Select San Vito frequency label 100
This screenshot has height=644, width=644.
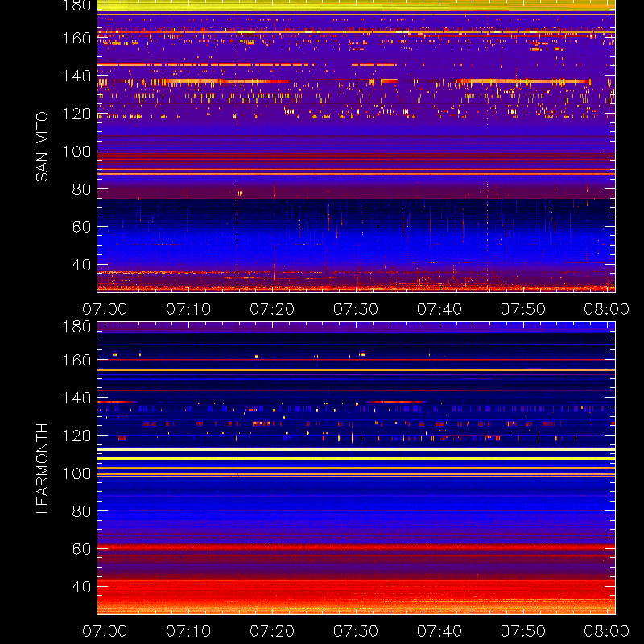(x=76, y=151)
